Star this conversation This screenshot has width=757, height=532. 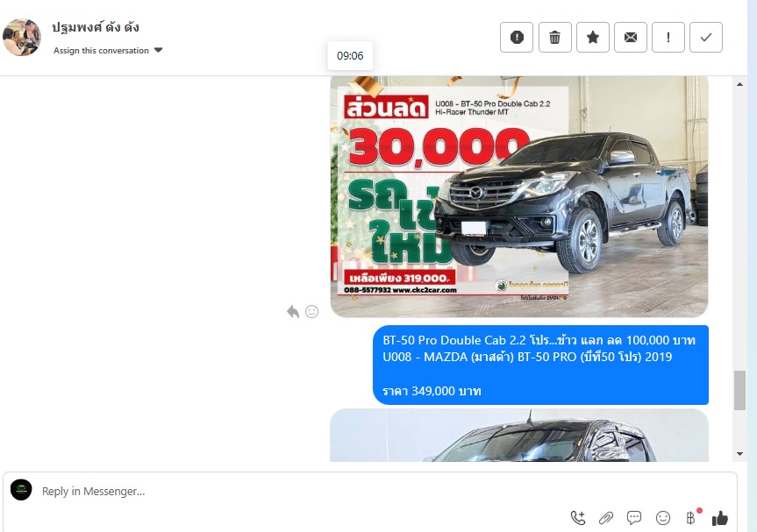(x=592, y=37)
